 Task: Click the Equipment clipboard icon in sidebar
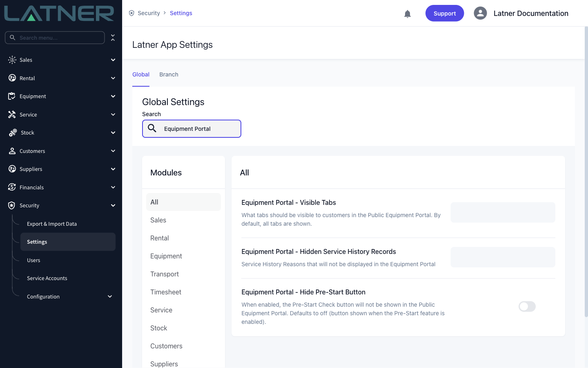coord(12,96)
